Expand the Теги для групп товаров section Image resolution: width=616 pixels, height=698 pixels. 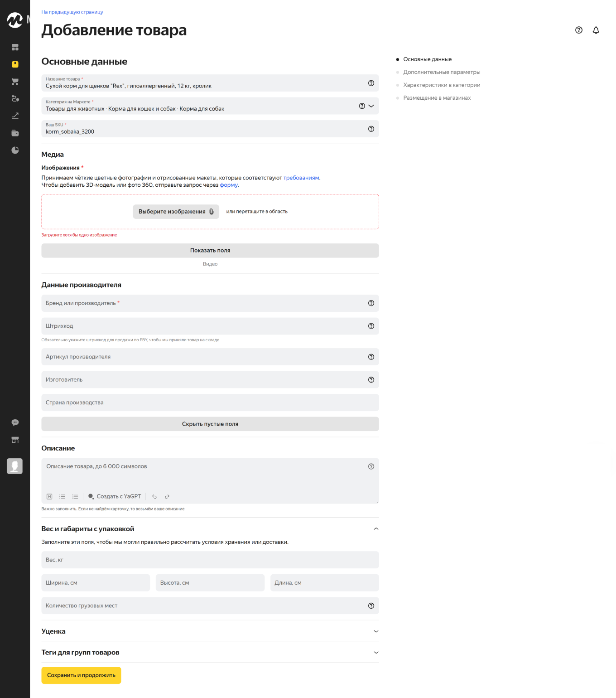click(375, 653)
